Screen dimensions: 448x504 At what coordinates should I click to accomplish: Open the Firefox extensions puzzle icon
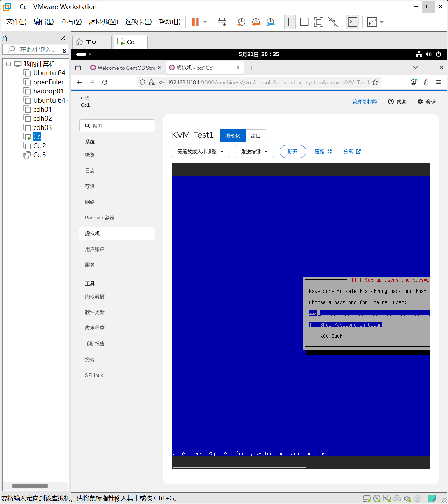point(426,82)
